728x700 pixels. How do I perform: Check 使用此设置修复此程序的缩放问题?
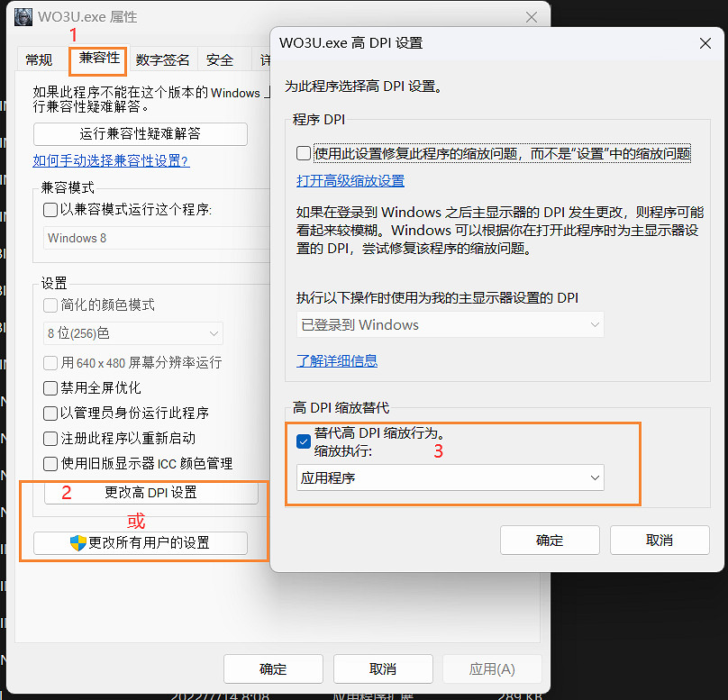pyautogui.click(x=305, y=153)
